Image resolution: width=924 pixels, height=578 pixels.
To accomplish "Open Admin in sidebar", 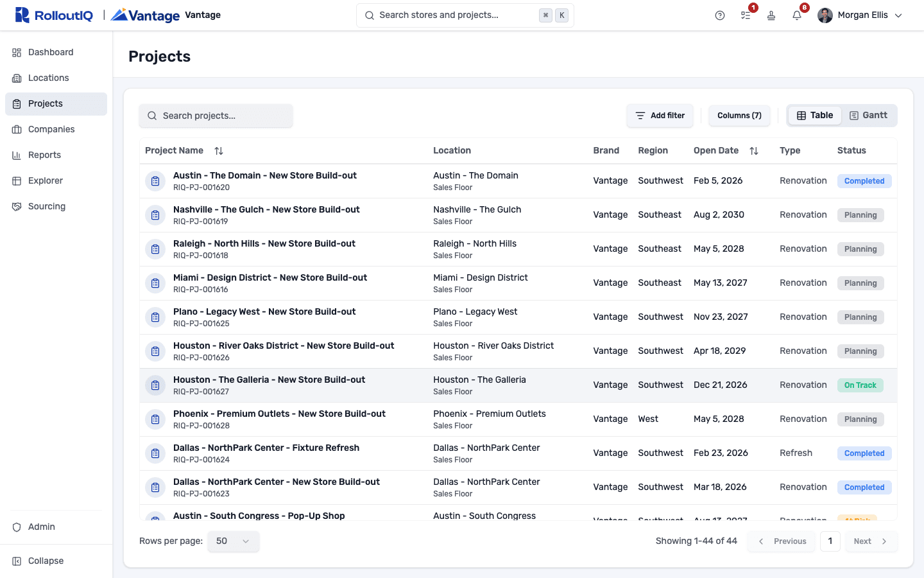I will pos(56,527).
